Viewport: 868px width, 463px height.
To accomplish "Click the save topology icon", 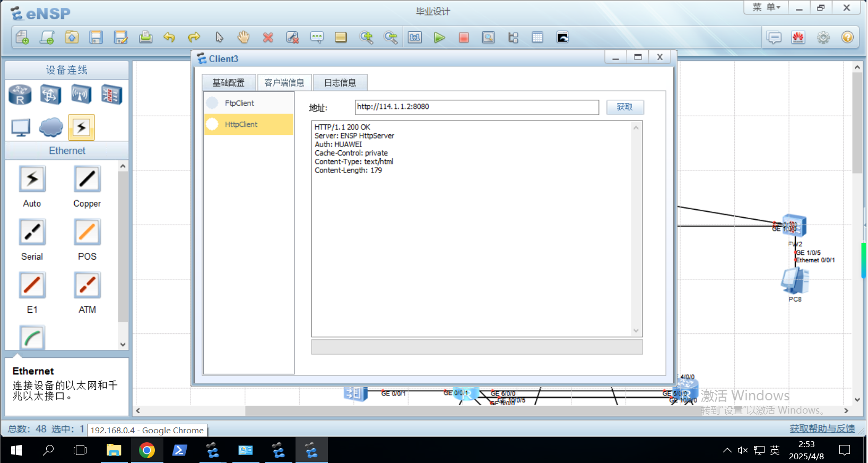I will point(96,37).
